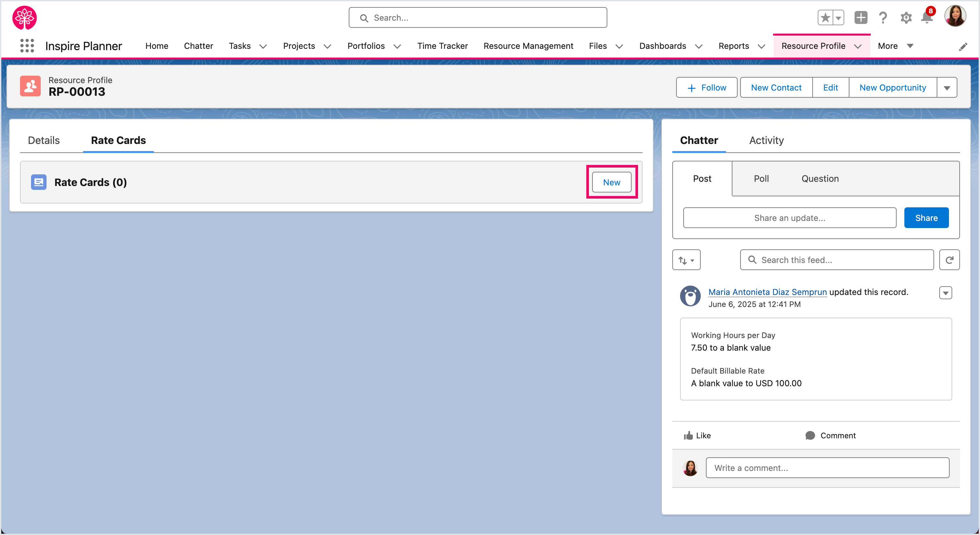The image size is (980, 535).
Task: Open the App Launcher dots grid
Action: pos(27,46)
